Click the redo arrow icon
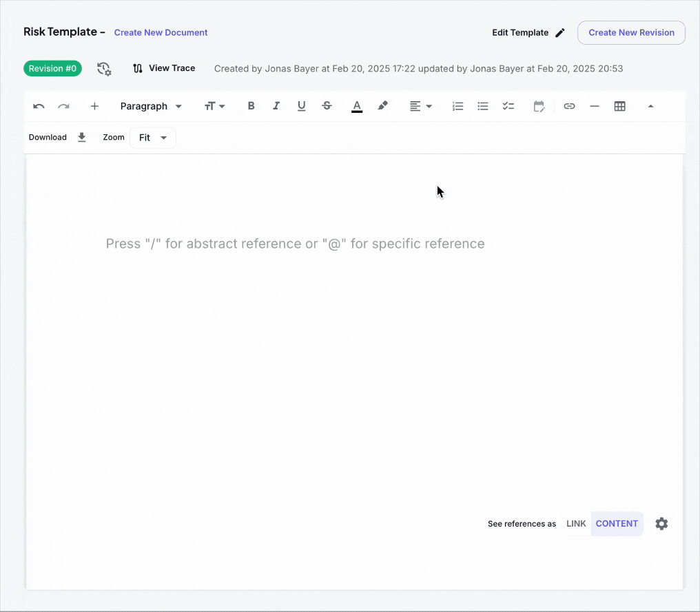Image resolution: width=700 pixels, height=612 pixels. click(x=63, y=106)
